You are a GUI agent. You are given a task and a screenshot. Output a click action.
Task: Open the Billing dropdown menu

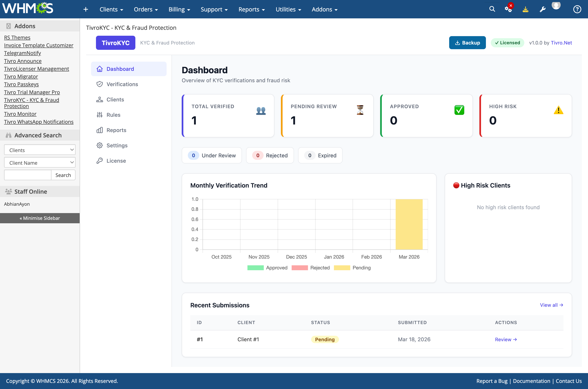pos(179,9)
